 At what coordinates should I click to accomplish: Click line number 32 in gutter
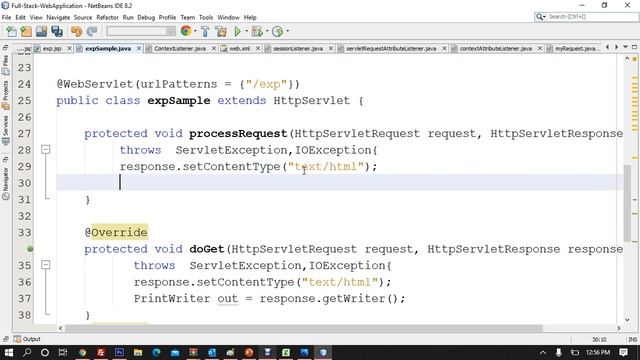click(24, 216)
